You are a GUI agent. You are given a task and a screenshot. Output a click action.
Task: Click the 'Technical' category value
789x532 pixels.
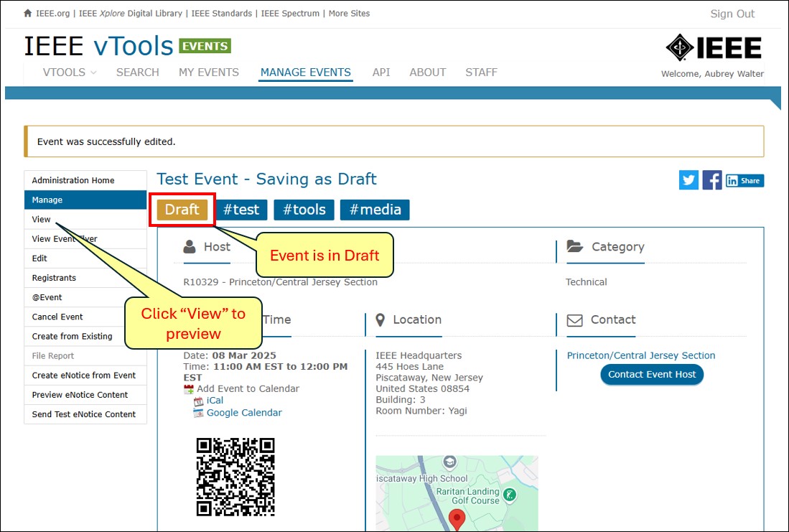click(x=587, y=282)
